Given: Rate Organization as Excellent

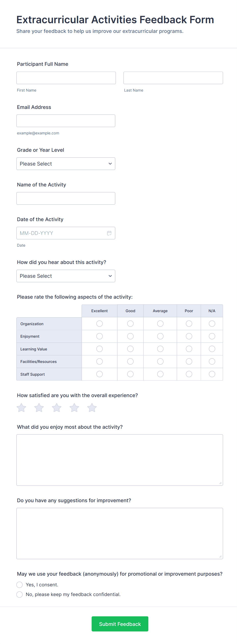Looking at the screenshot, I should click(99, 323).
